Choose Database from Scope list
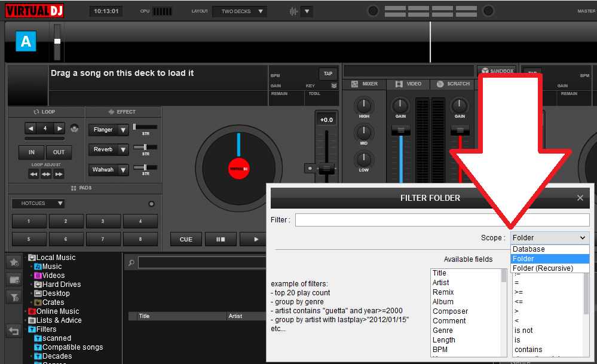597x364 pixels. click(x=550, y=249)
